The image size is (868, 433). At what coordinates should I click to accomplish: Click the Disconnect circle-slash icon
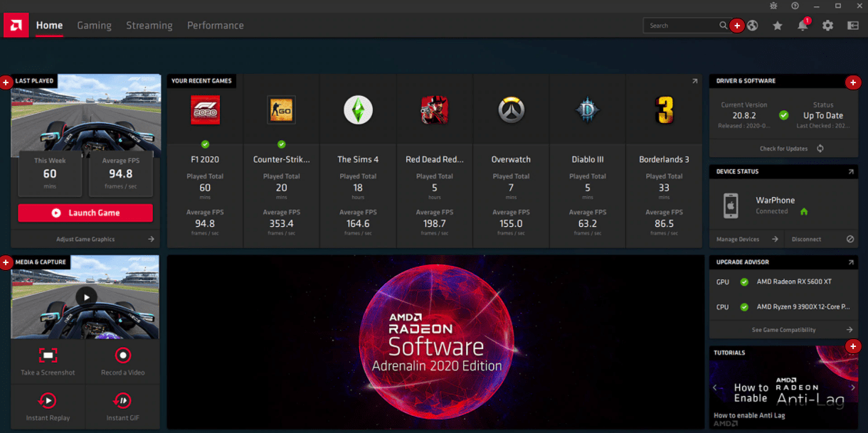[850, 240]
